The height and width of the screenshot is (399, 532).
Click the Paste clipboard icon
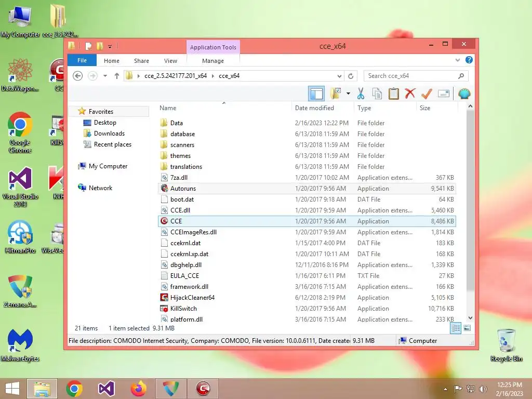pos(394,94)
